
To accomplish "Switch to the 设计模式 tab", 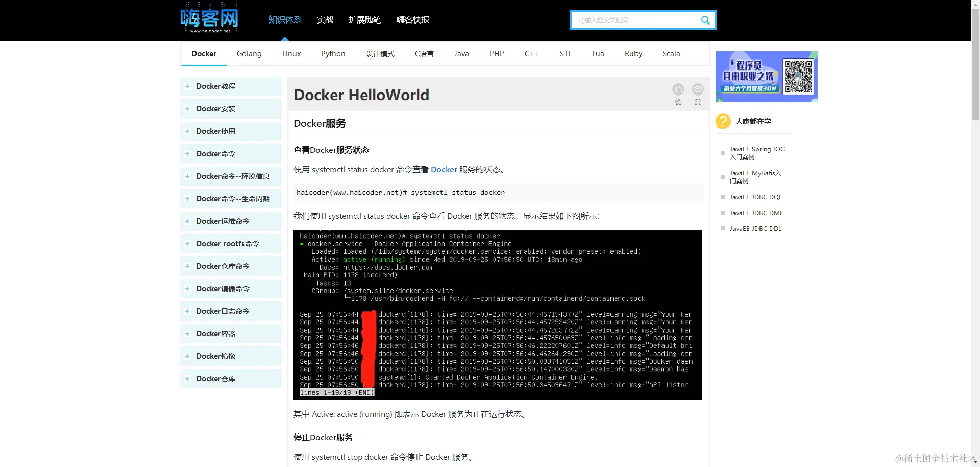I will (380, 54).
